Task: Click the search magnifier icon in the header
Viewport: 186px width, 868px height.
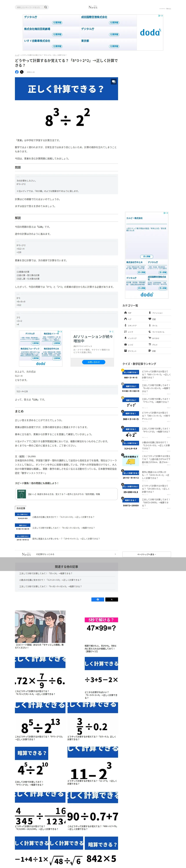Action: [46, 7]
